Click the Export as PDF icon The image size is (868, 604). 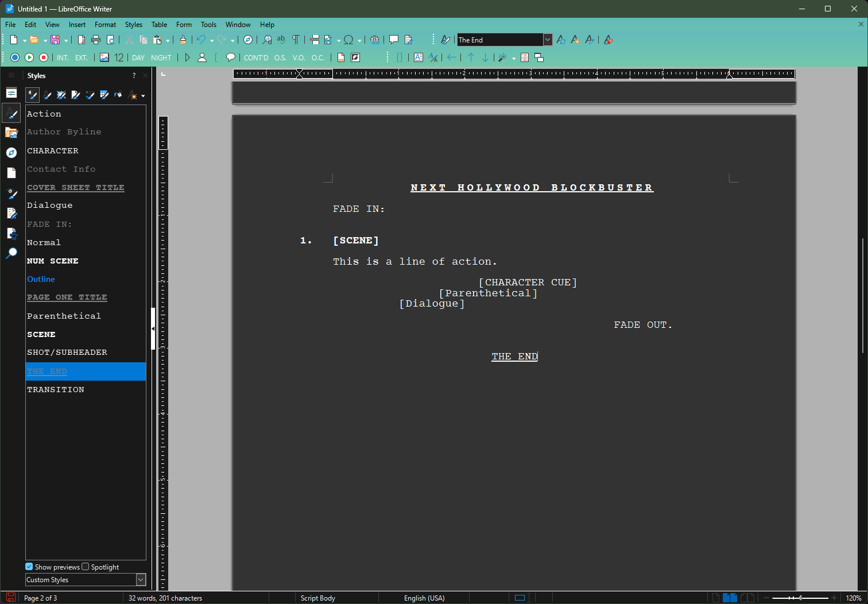click(x=82, y=40)
